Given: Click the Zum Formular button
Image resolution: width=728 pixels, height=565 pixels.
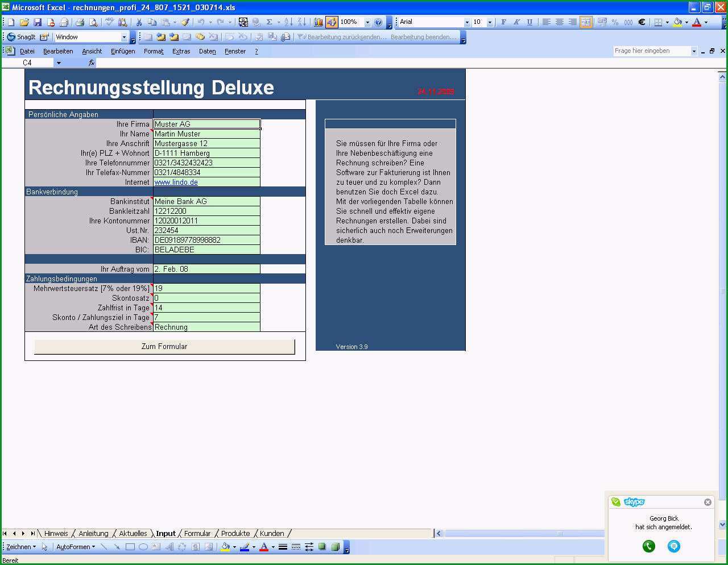Looking at the screenshot, I should coord(164,347).
